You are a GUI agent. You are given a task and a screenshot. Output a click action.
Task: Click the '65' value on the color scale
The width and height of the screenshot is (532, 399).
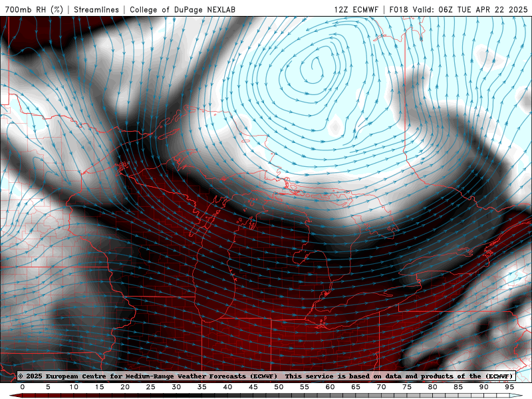356,387
